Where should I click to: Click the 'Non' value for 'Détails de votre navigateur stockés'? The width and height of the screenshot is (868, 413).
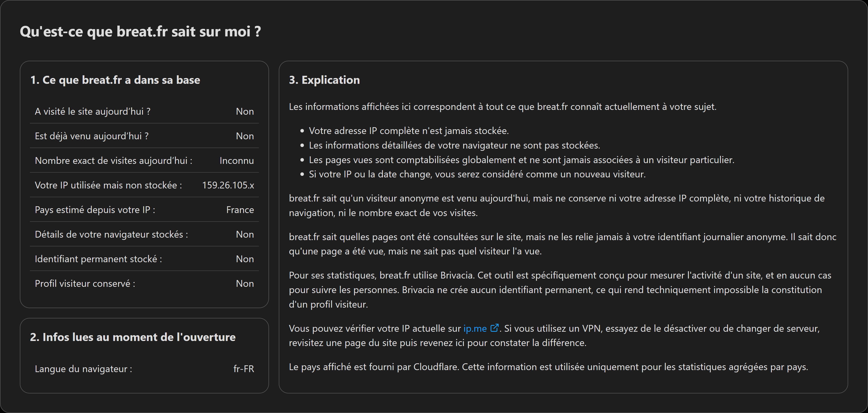coord(245,234)
